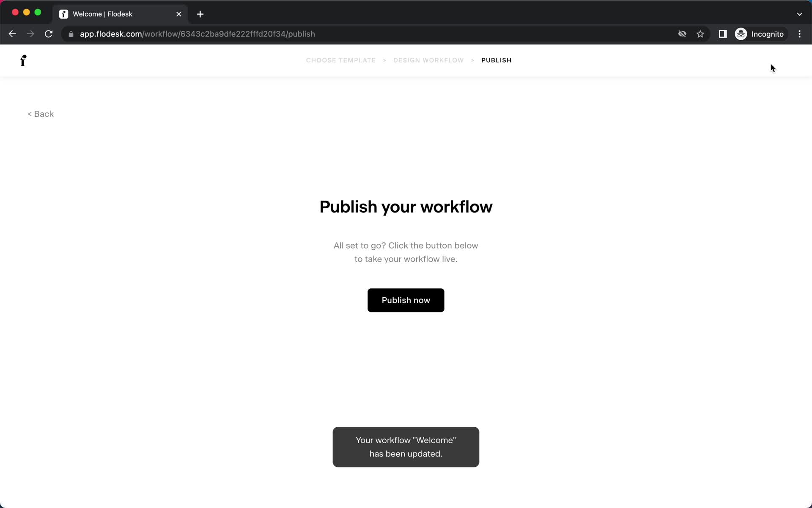Toggle the camera/screen share icon
Screen dimensions: 812x508
pyautogui.click(x=681, y=34)
